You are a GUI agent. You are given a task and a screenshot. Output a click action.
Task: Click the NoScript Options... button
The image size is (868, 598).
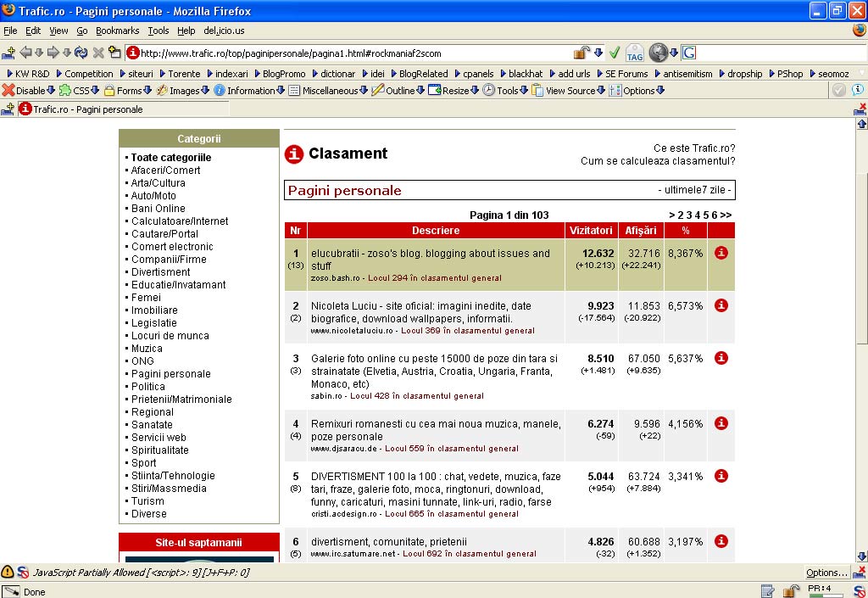tap(826, 573)
